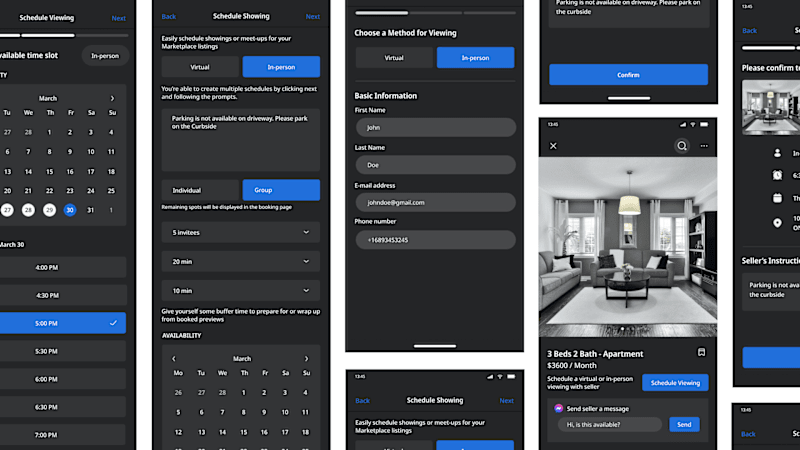Click the progress bar on Schedule Viewing screen
This screenshot has height=450, width=800.
64,35
